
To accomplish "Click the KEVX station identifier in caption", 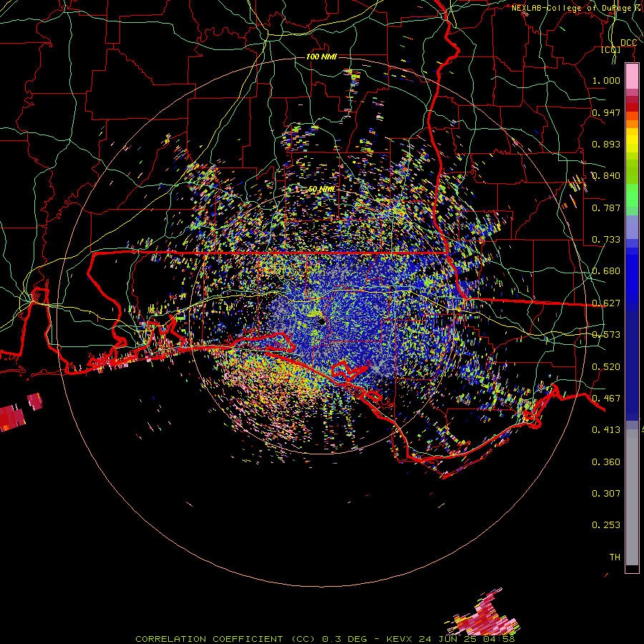I will click(399, 639).
